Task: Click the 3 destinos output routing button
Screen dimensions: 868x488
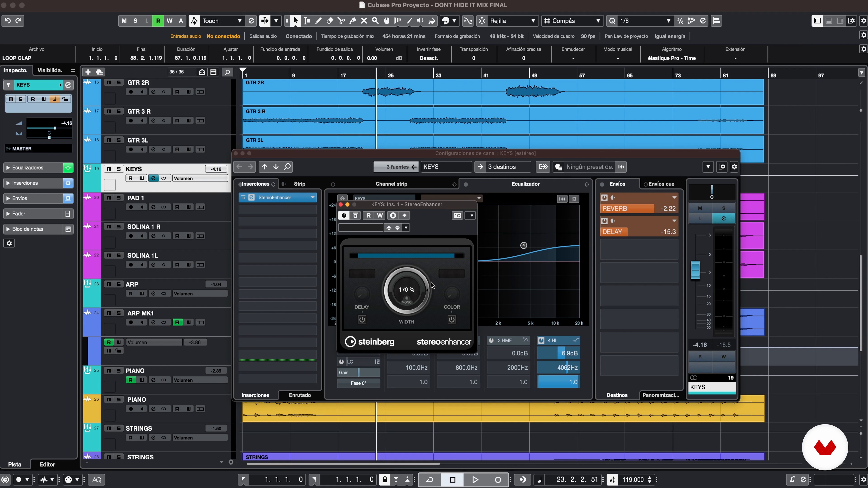Action: 502,167
